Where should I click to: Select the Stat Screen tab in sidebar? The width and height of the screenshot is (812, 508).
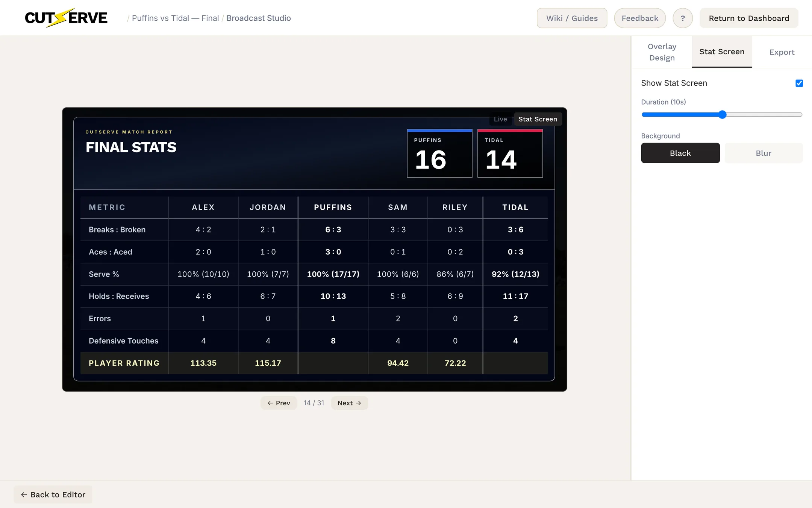click(722, 52)
